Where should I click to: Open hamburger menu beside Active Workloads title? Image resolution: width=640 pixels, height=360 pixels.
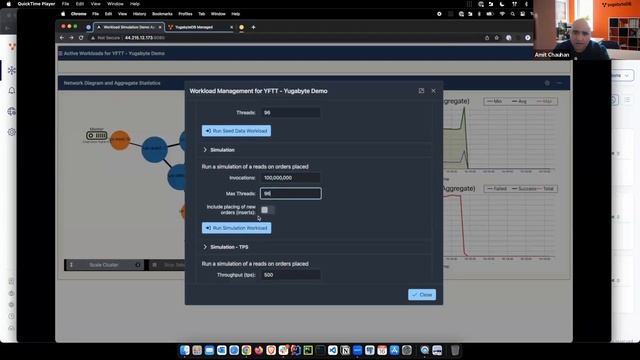60,53
